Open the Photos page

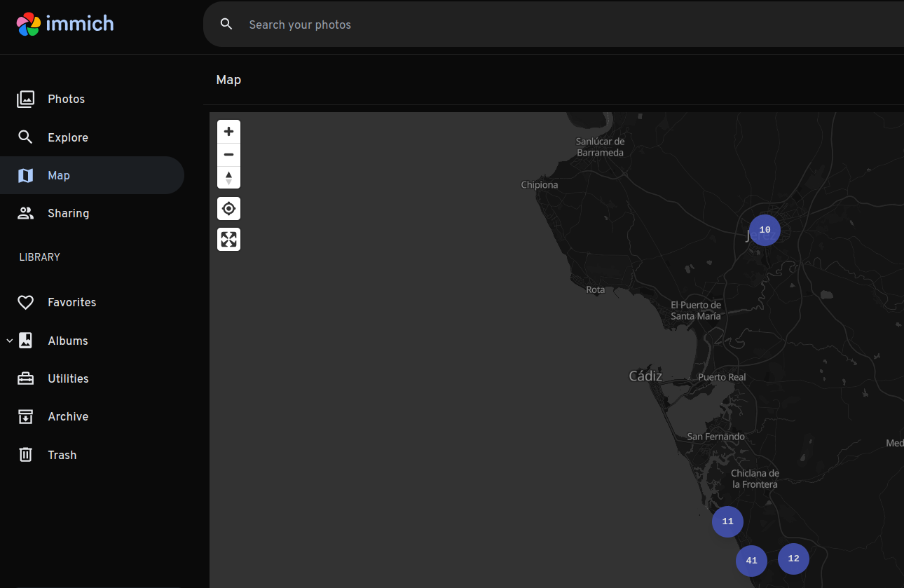(x=66, y=100)
